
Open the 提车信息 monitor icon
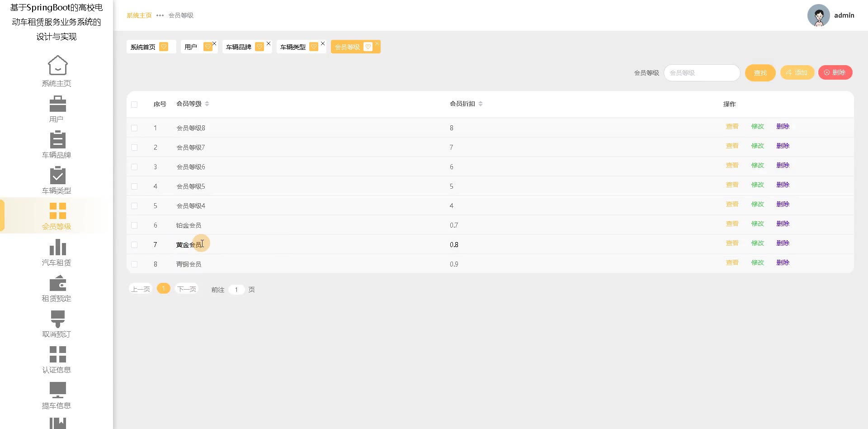[x=57, y=390]
